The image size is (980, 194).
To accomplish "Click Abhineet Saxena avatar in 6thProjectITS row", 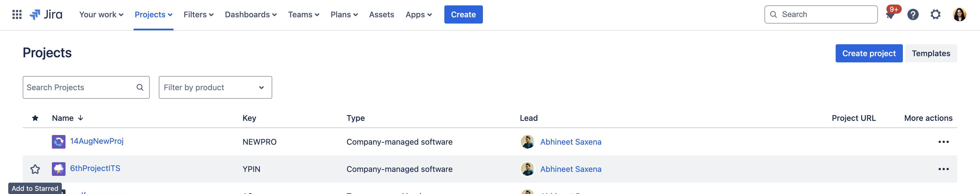I will click(527, 169).
